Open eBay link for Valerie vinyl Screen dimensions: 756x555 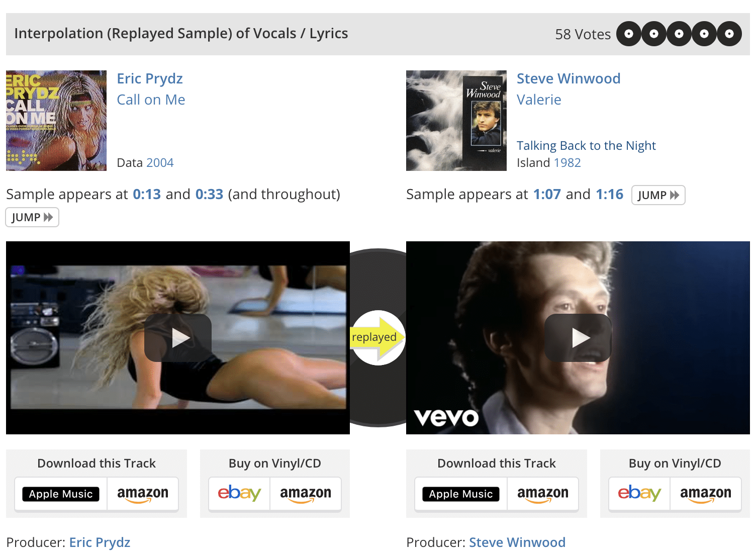[639, 493]
